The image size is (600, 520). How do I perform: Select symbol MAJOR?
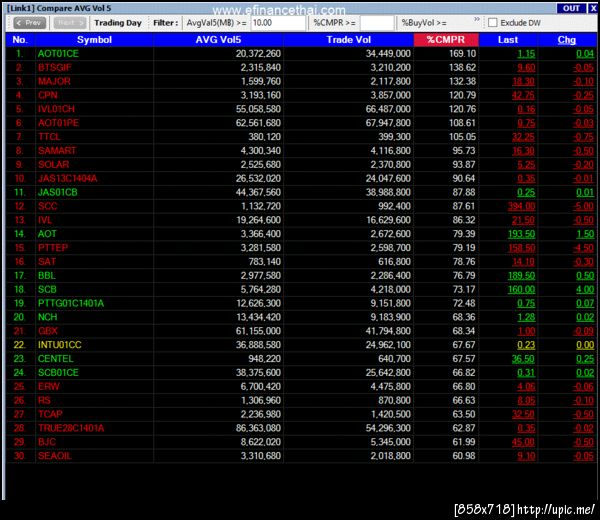click(x=54, y=81)
